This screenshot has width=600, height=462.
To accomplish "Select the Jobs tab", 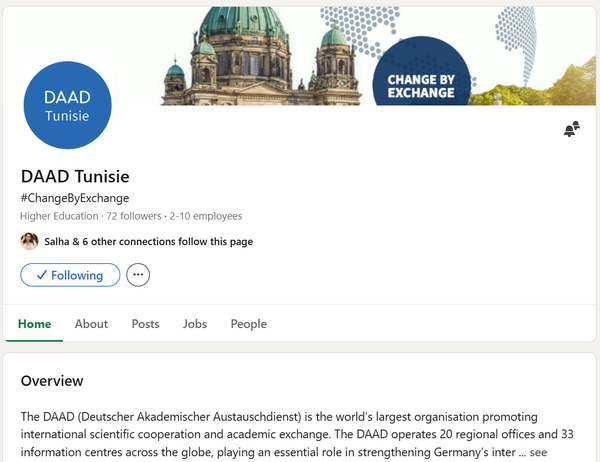I will click(x=195, y=324).
